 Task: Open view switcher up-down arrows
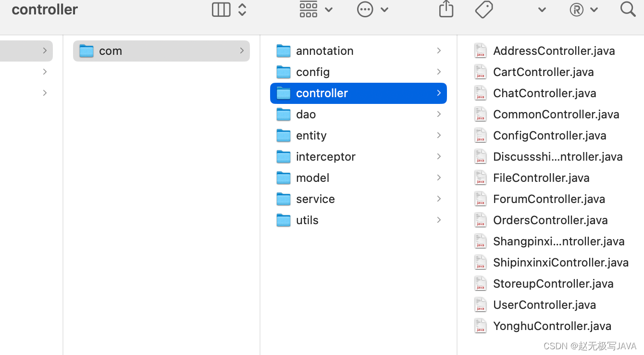(x=242, y=10)
